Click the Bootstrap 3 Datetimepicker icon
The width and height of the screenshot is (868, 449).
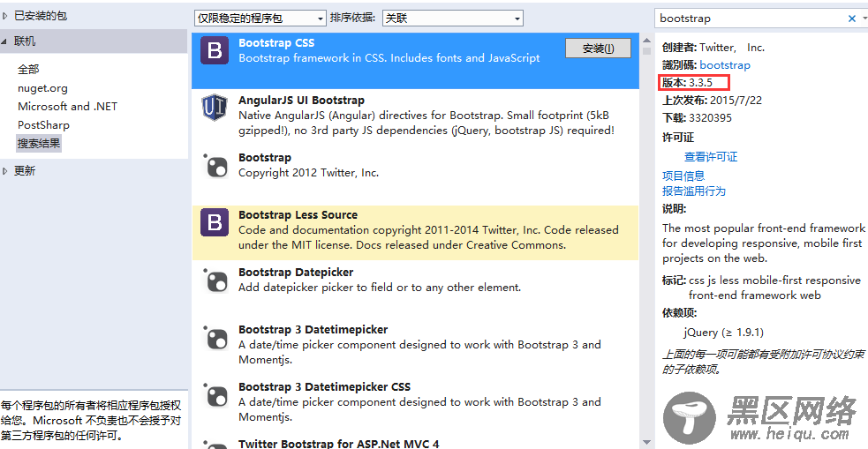click(x=215, y=338)
